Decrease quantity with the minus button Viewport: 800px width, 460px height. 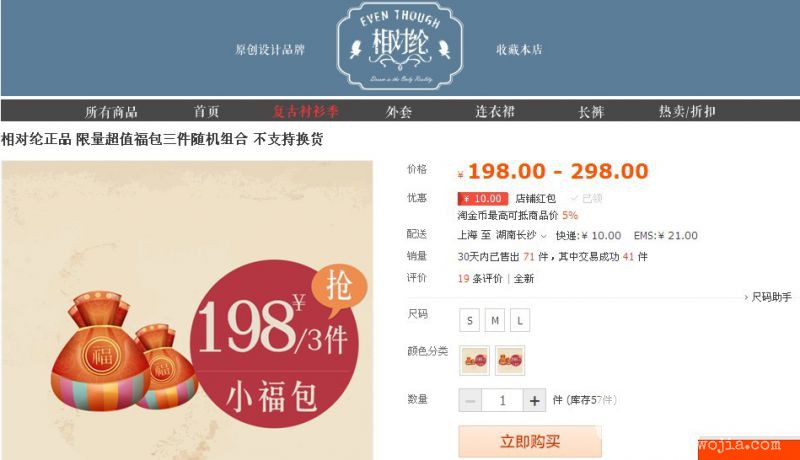point(470,400)
